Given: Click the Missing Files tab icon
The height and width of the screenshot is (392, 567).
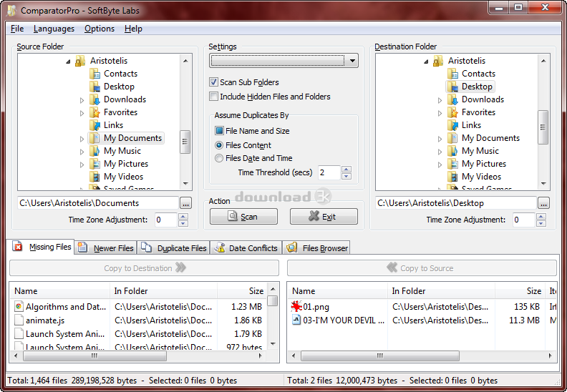Looking at the screenshot, I should 17,246.
